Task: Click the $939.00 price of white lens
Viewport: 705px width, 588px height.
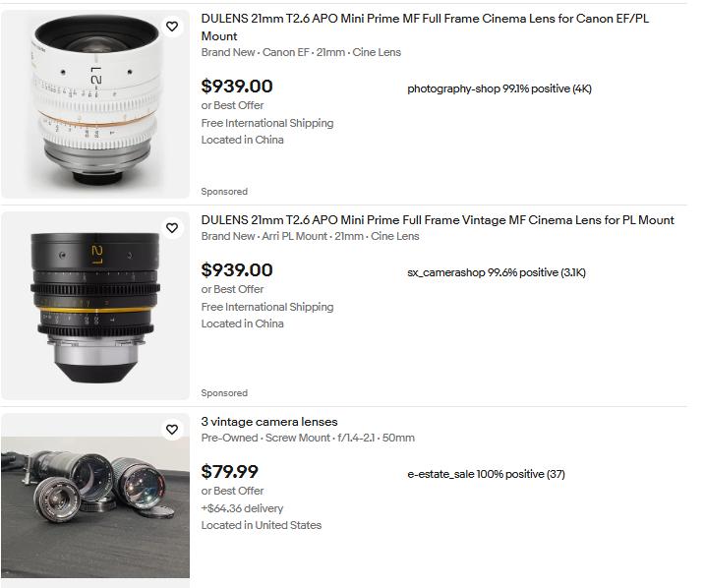Action: coord(237,86)
